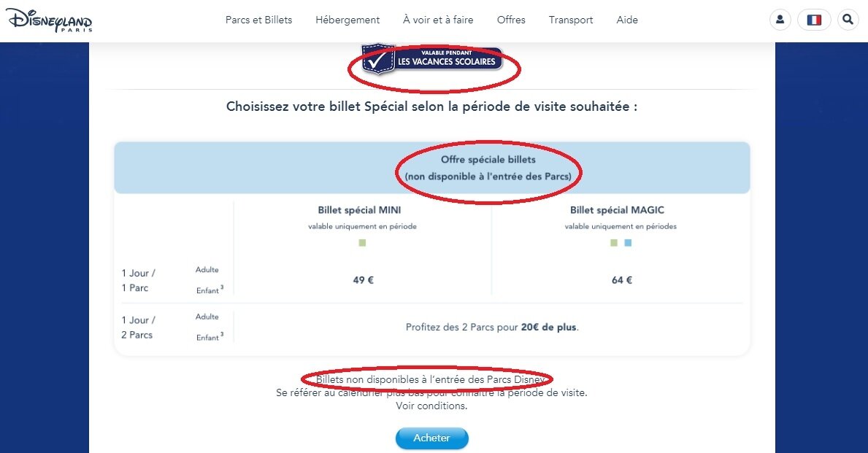Open the user account icon
Image resolution: width=868 pixels, height=453 pixels.
[780, 20]
